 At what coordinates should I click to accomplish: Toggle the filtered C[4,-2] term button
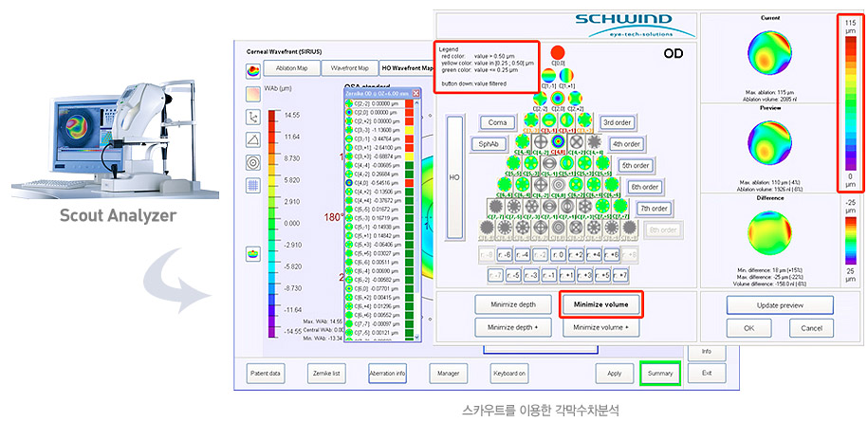[540, 141]
